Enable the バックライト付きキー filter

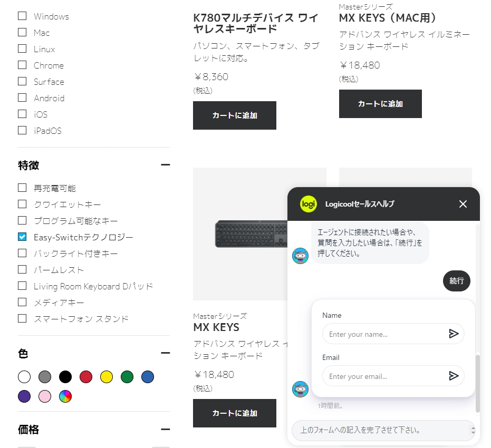(x=22, y=253)
